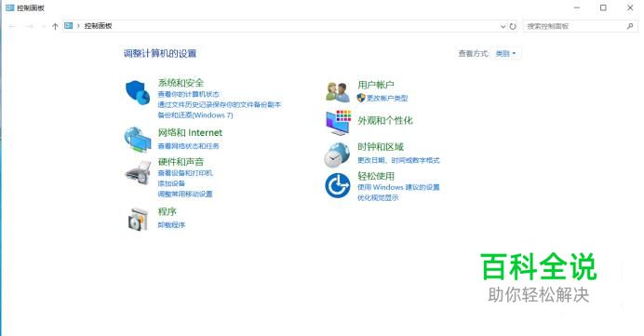Screen dimensions: 644x336
Task: Open the 类别 view-by dropdown
Action: [x=505, y=53]
